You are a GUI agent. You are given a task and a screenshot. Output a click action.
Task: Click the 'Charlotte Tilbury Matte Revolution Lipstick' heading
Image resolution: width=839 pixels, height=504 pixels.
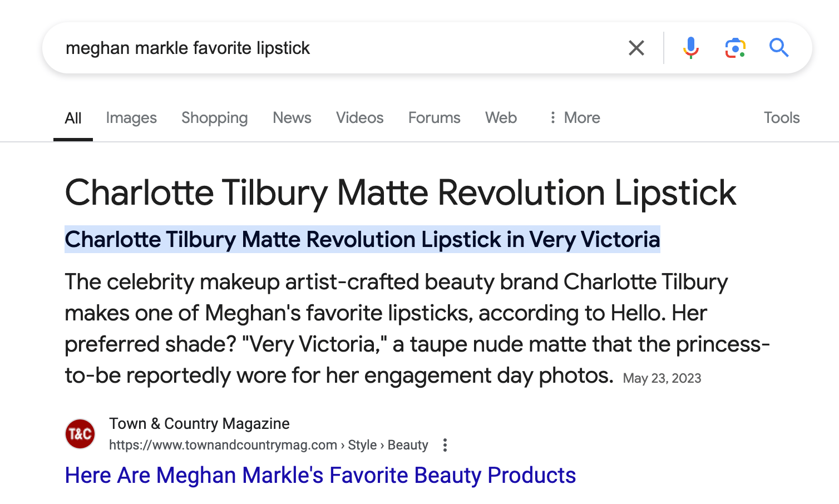(x=401, y=193)
